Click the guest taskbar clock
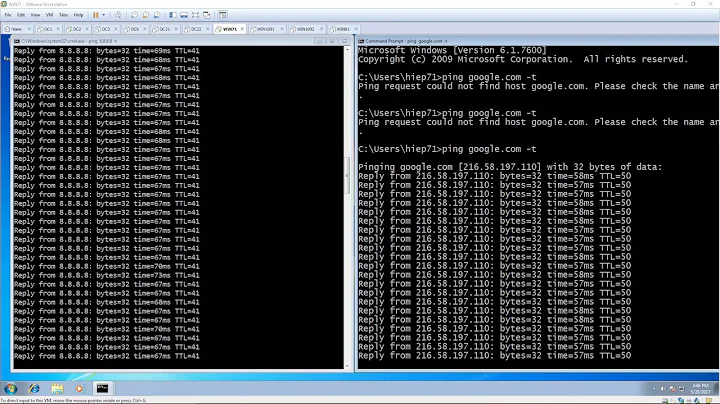Image resolution: width=720 pixels, height=404 pixels. 701,388
